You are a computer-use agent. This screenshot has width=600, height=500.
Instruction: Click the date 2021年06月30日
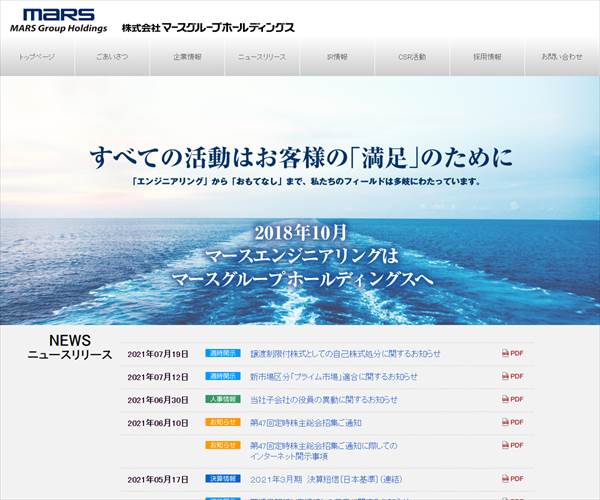(x=158, y=400)
